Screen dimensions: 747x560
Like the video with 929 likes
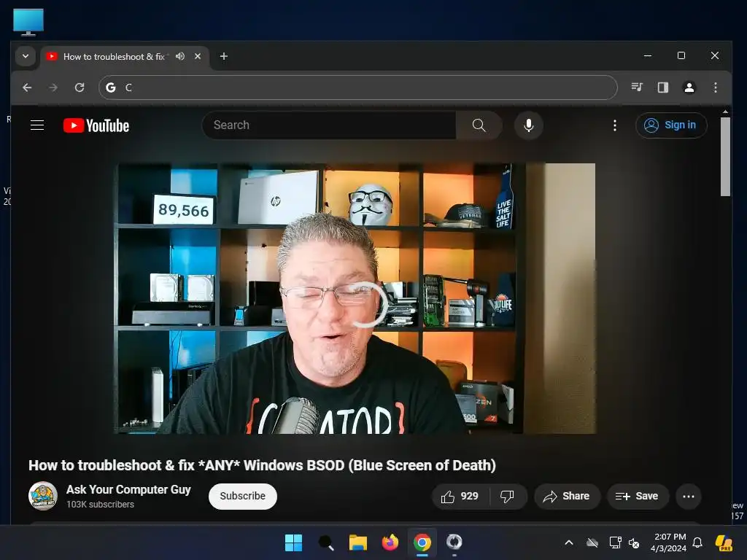[x=460, y=497]
